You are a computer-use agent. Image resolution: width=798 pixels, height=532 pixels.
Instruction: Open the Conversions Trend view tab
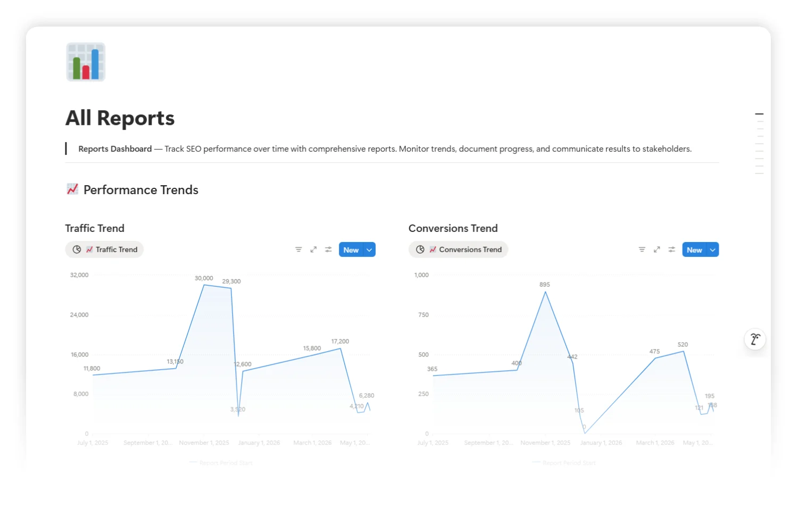[458, 250]
